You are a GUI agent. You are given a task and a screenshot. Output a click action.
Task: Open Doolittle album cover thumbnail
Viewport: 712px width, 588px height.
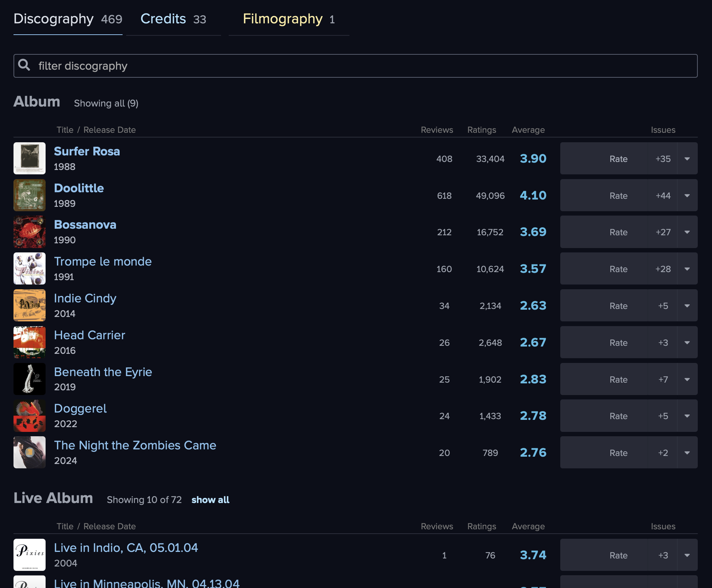click(x=30, y=195)
